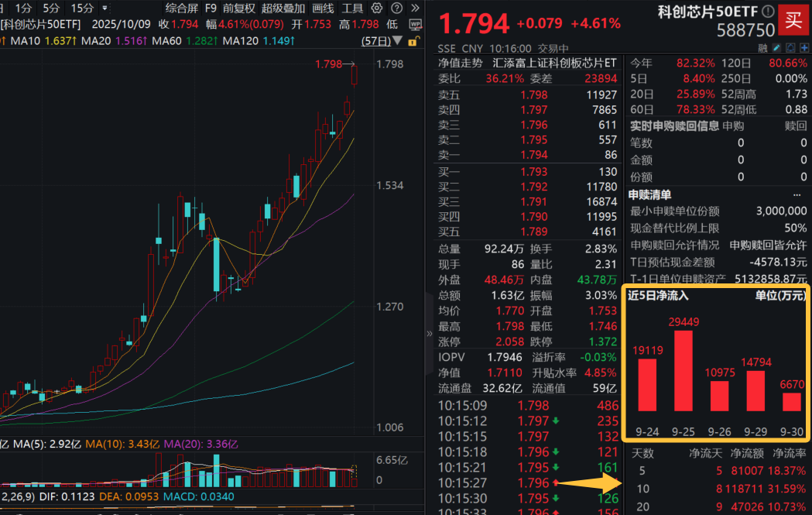Click the red 买 buy button
The image size is (812, 515).
click(x=795, y=21)
